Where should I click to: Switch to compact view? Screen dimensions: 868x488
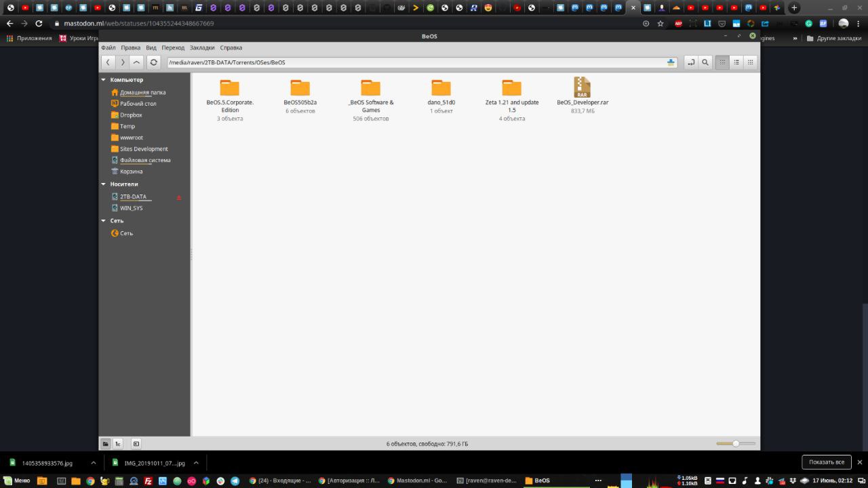750,62
